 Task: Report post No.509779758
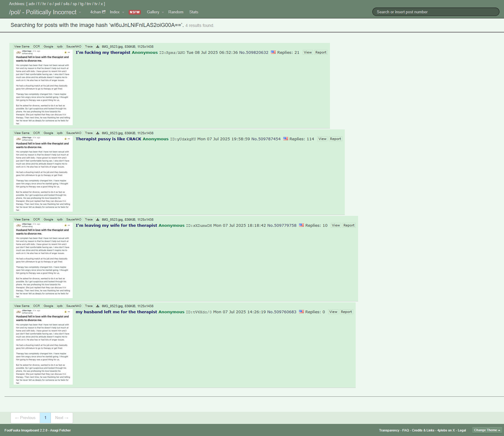[349, 225]
